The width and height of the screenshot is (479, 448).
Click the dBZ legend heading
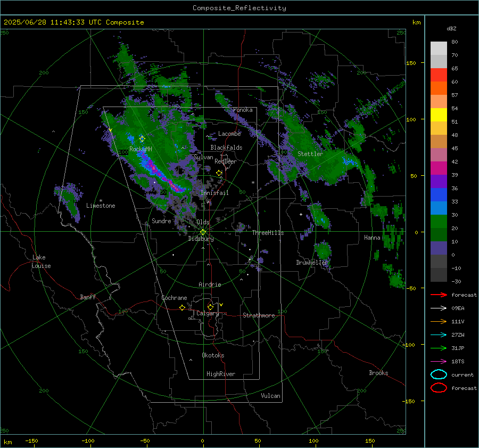click(451, 28)
